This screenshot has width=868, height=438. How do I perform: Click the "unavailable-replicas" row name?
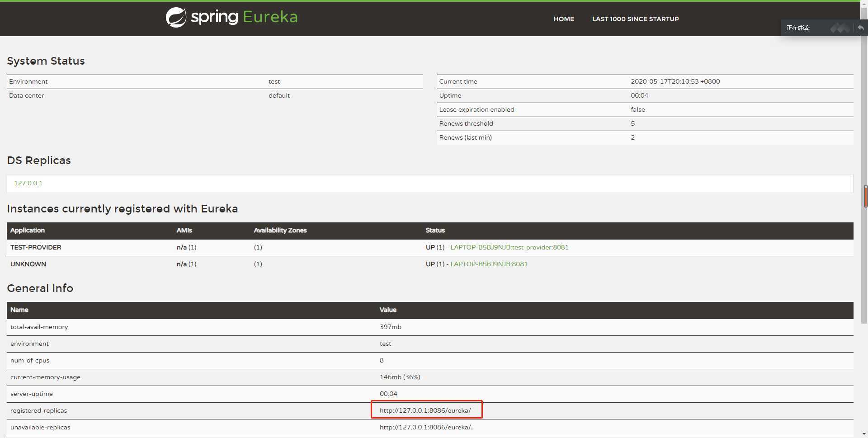40,427
